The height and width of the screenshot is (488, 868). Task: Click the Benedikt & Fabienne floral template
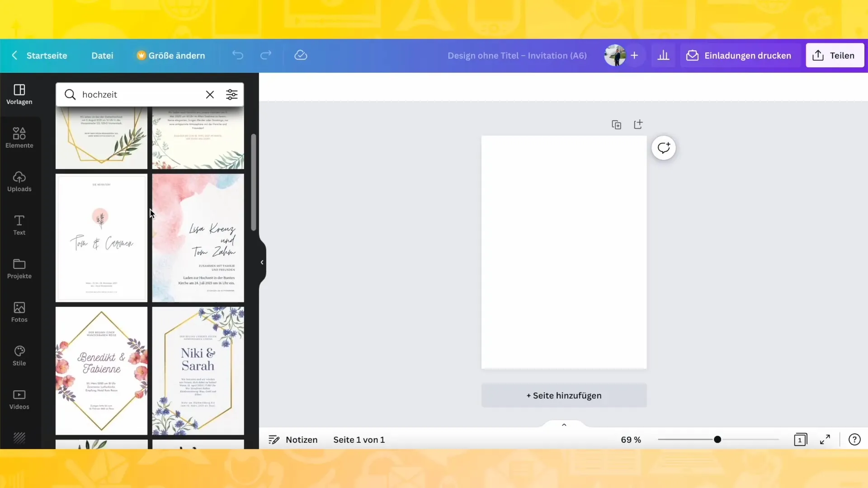101,370
